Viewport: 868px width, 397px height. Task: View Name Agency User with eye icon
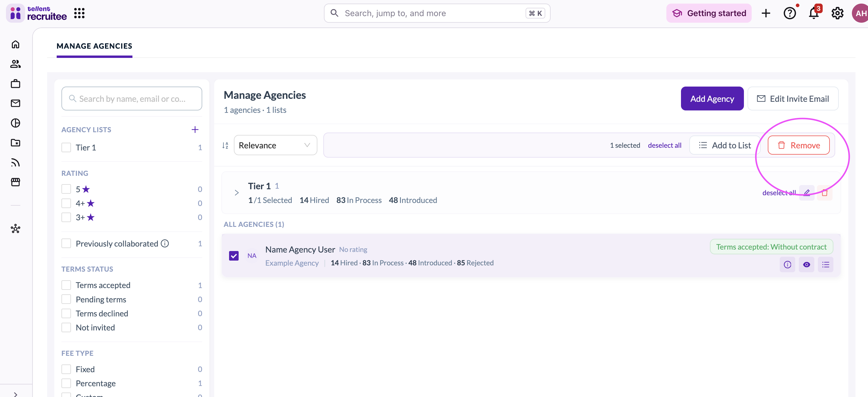tap(806, 264)
